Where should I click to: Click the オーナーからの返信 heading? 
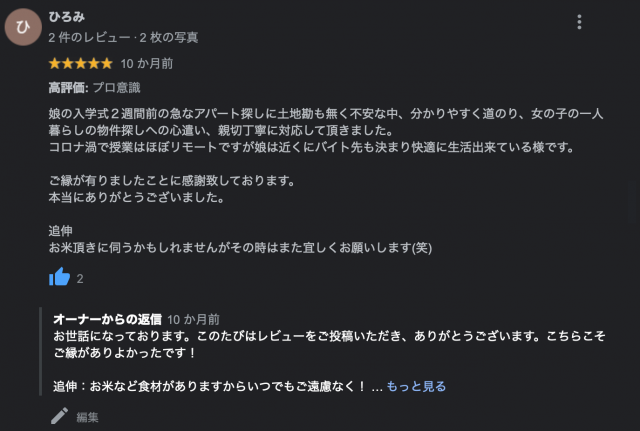[107, 319]
